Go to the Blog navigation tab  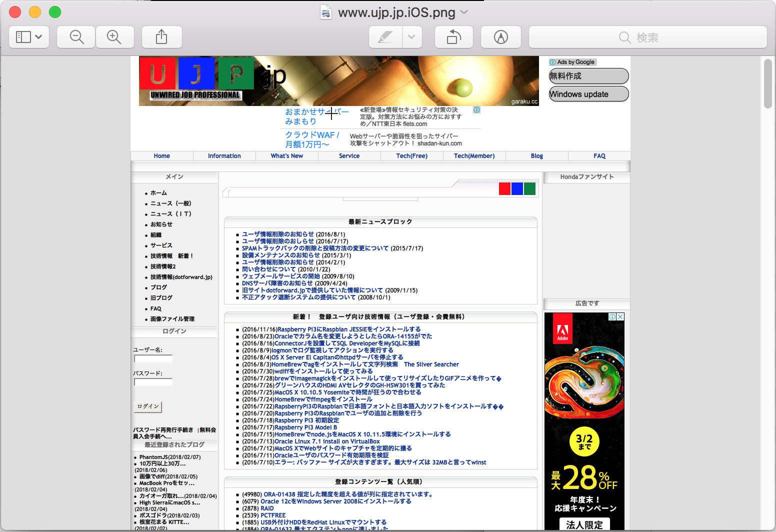click(x=536, y=156)
